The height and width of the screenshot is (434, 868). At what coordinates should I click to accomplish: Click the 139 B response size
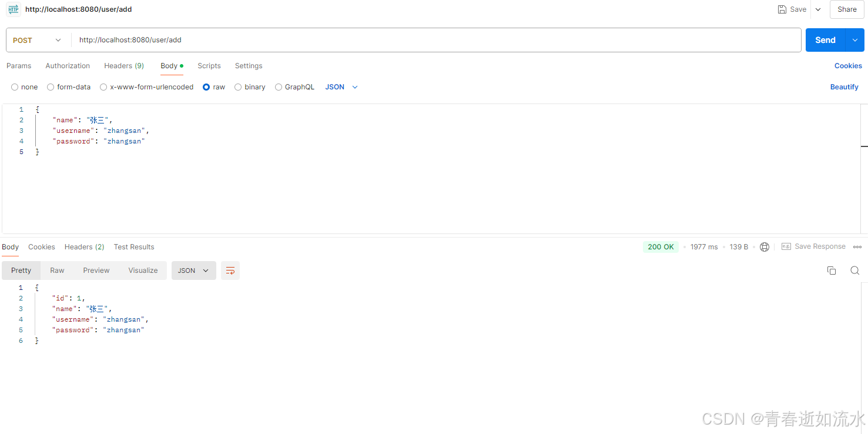click(739, 247)
